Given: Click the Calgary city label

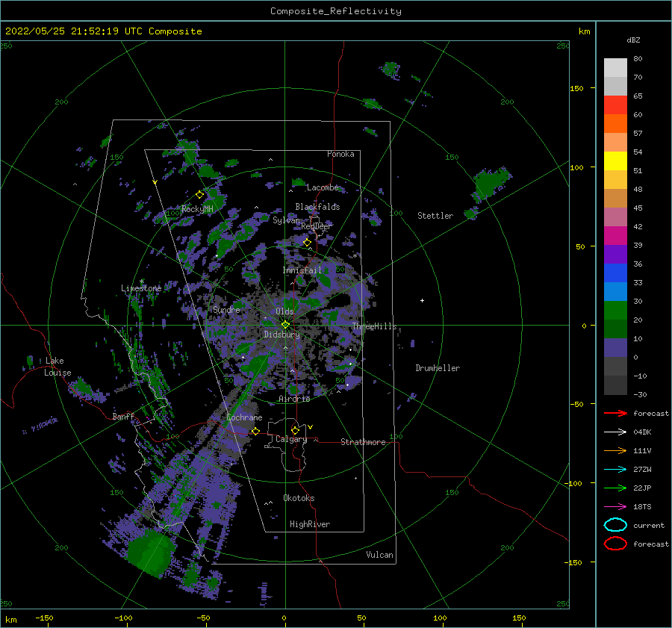Looking at the screenshot, I should point(291,439).
